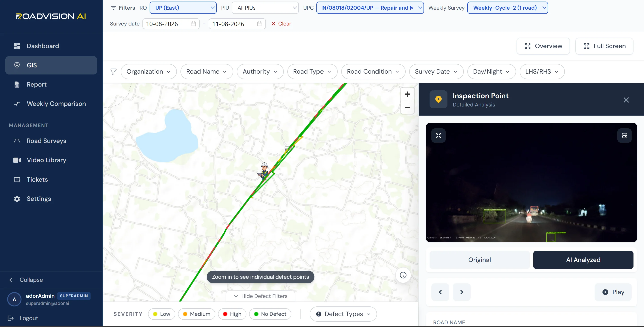Switch image view to AI Analyzed
This screenshot has height=327, width=644.
coord(583,260)
